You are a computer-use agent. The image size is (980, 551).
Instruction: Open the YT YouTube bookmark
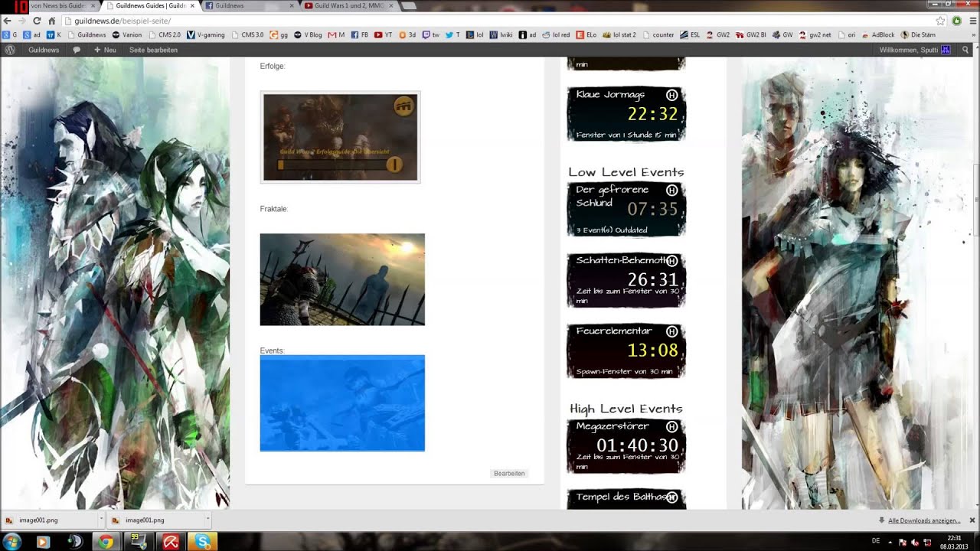pyautogui.click(x=383, y=34)
